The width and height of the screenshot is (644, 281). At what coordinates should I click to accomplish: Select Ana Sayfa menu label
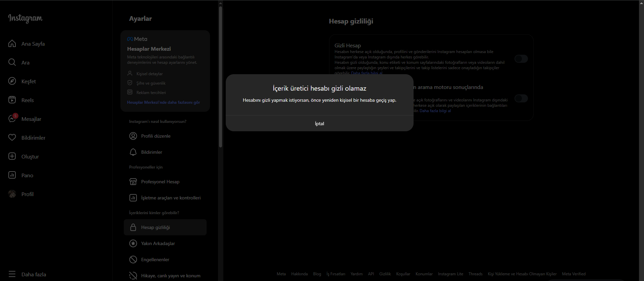pos(33,44)
